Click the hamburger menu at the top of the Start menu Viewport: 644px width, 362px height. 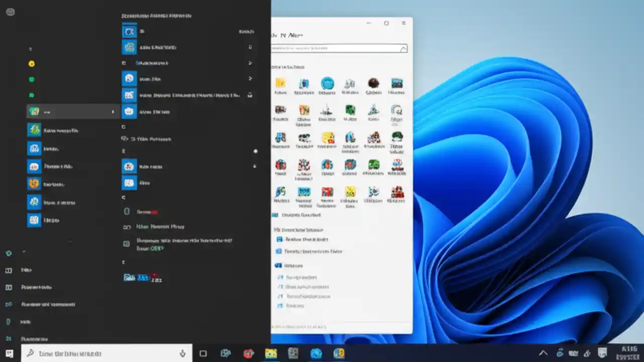click(x=10, y=12)
